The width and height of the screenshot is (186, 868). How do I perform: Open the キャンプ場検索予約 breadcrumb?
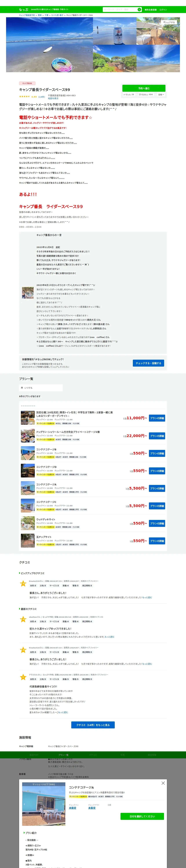[x=27, y=15]
